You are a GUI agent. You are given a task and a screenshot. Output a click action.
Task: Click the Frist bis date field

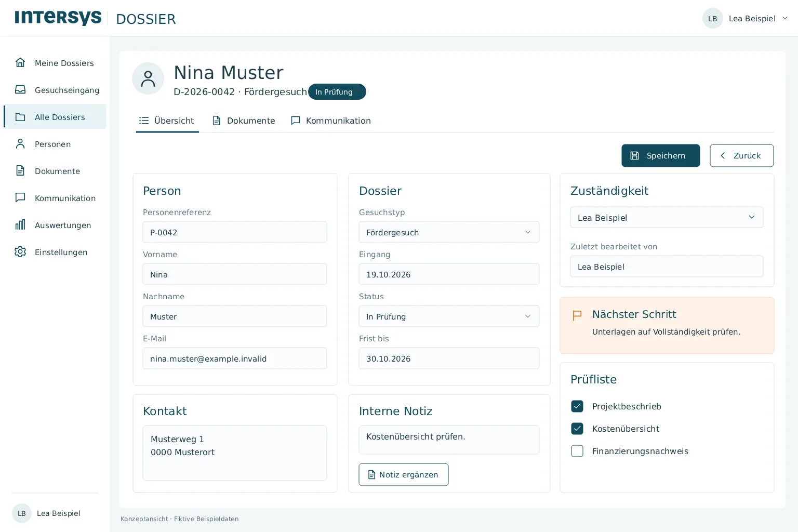coord(449,358)
